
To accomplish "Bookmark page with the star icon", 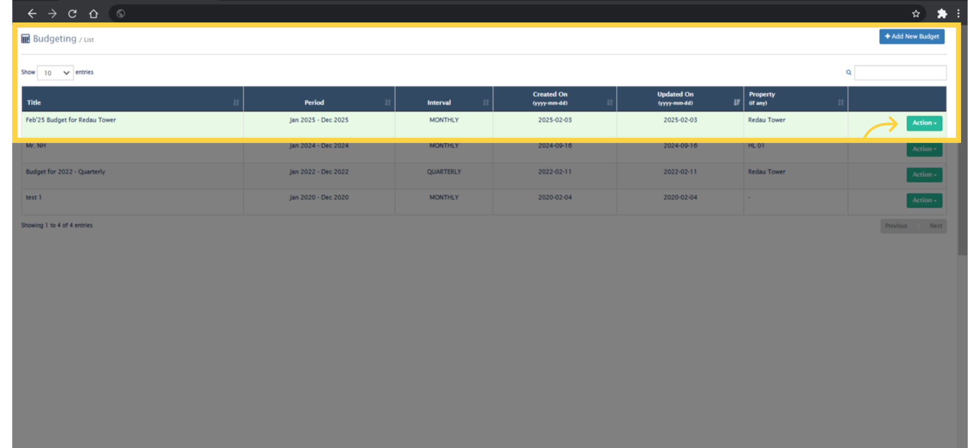I will tap(916, 14).
